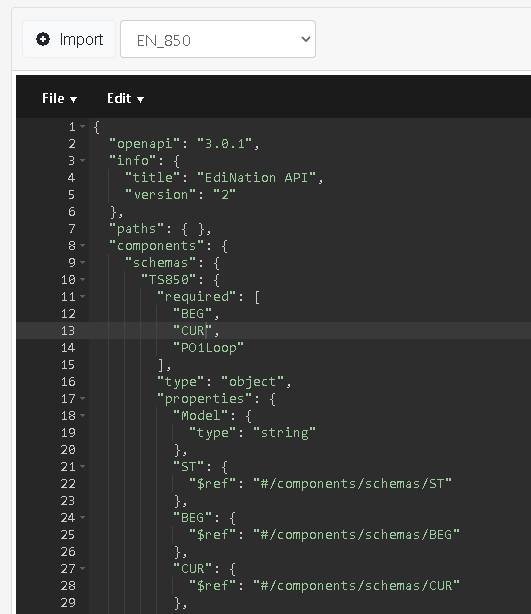Open the EN_850 dropdown
Viewport: 531px width, 614px height.
point(218,39)
